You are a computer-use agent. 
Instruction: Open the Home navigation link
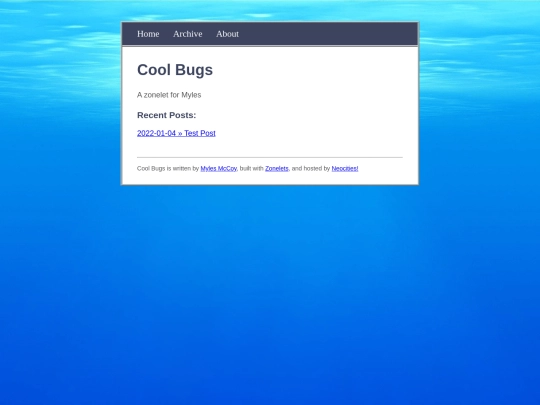(x=148, y=34)
